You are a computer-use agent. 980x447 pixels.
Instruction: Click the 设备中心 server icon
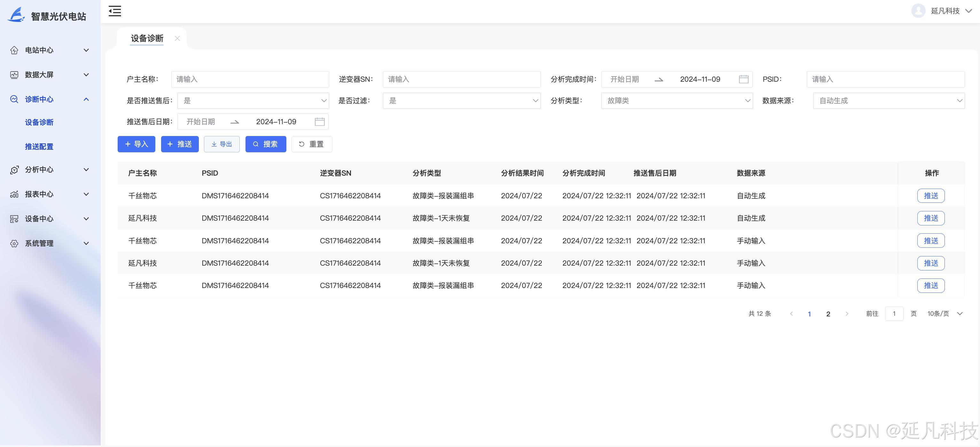[14, 219]
